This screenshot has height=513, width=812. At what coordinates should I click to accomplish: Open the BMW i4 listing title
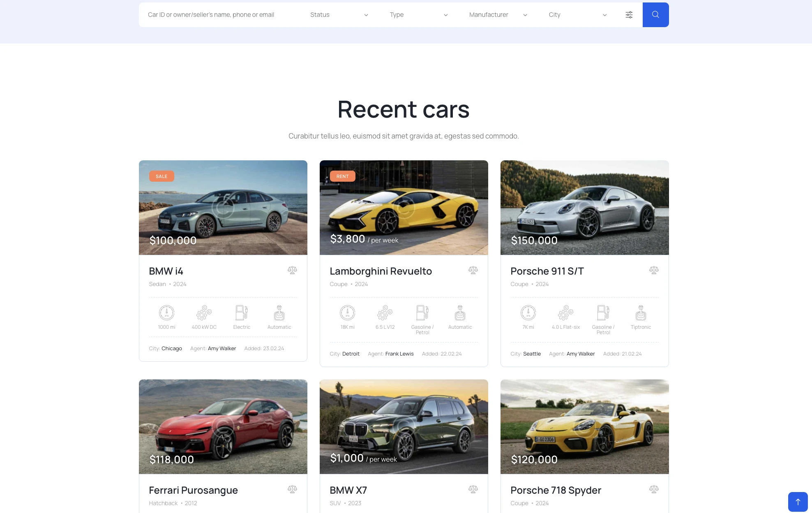tap(166, 271)
